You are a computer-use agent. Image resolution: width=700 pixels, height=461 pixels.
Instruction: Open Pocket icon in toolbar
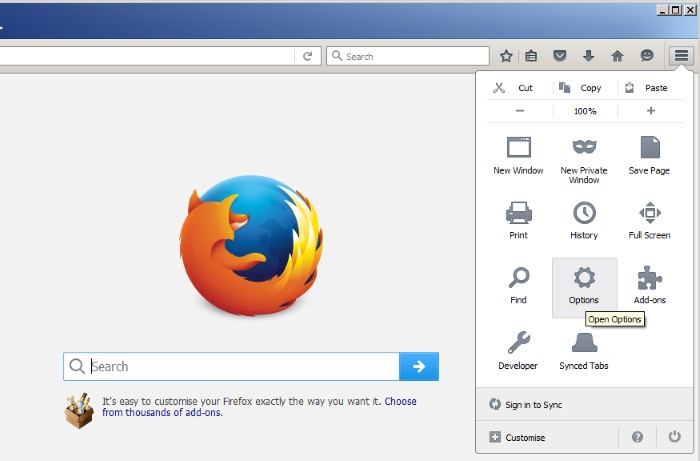(x=559, y=56)
